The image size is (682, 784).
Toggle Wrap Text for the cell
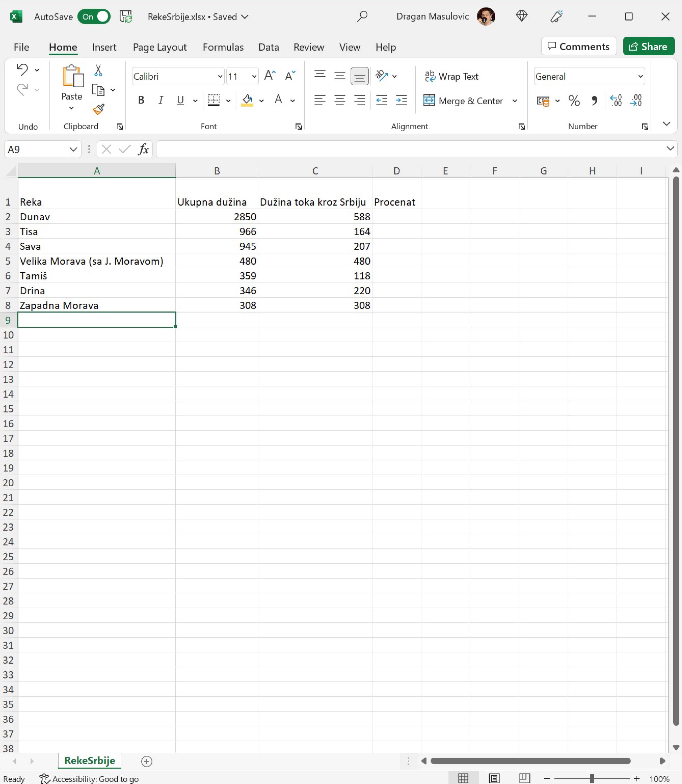point(452,77)
